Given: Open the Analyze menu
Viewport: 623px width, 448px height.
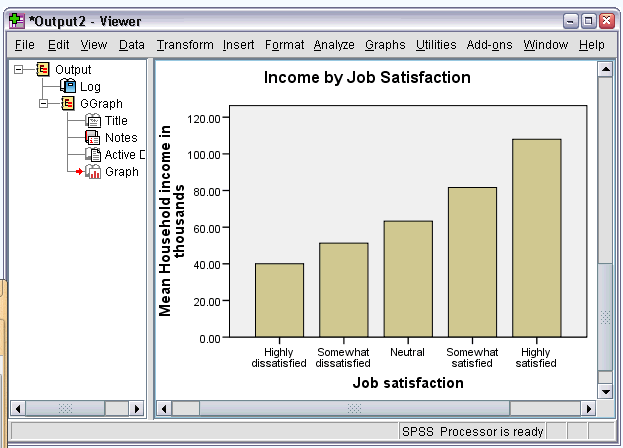Looking at the screenshot, I should 334,45.
